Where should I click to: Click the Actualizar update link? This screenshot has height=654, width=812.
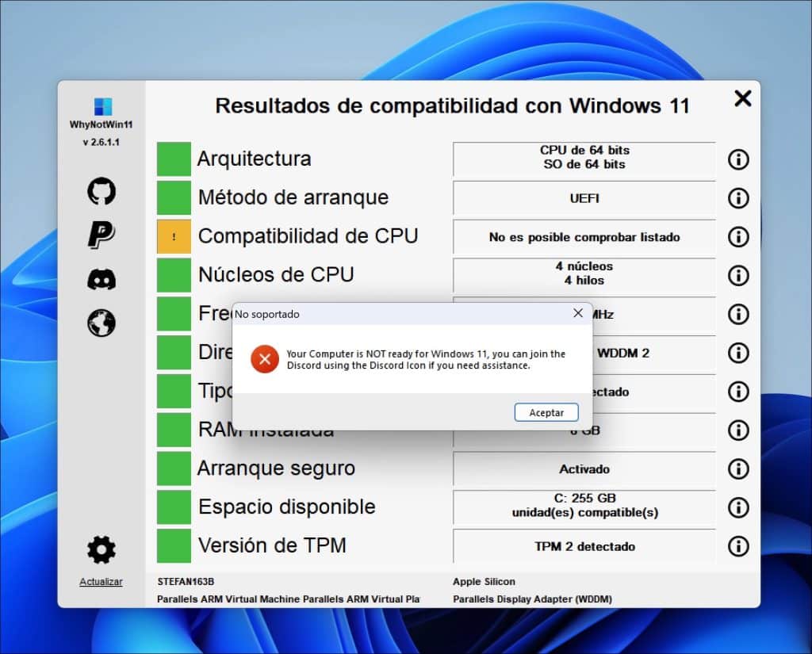(101, 582)
